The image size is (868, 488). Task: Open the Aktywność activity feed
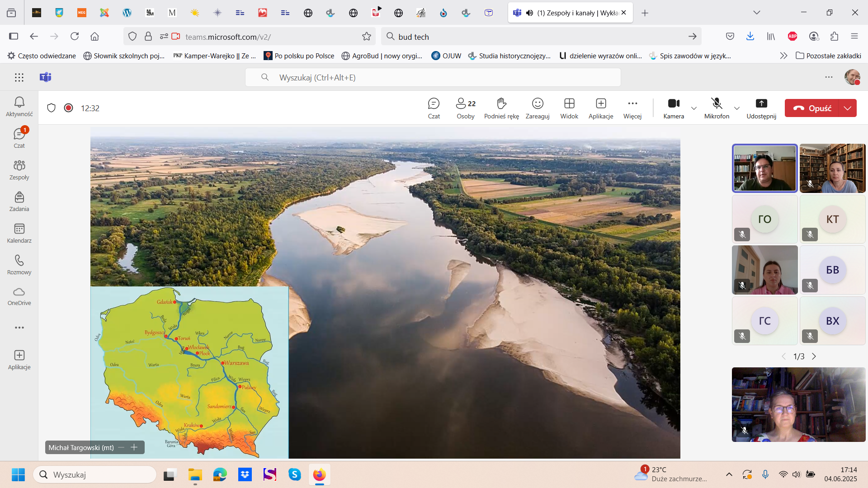(x=19, y=107)
